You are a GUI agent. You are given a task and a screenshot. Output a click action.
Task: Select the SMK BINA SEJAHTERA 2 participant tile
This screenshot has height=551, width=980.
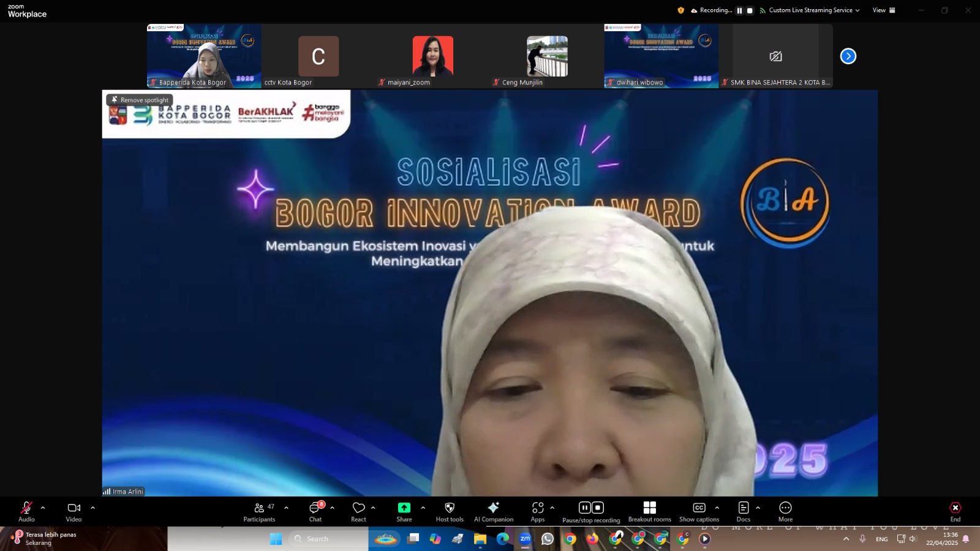tap(776, 56)
